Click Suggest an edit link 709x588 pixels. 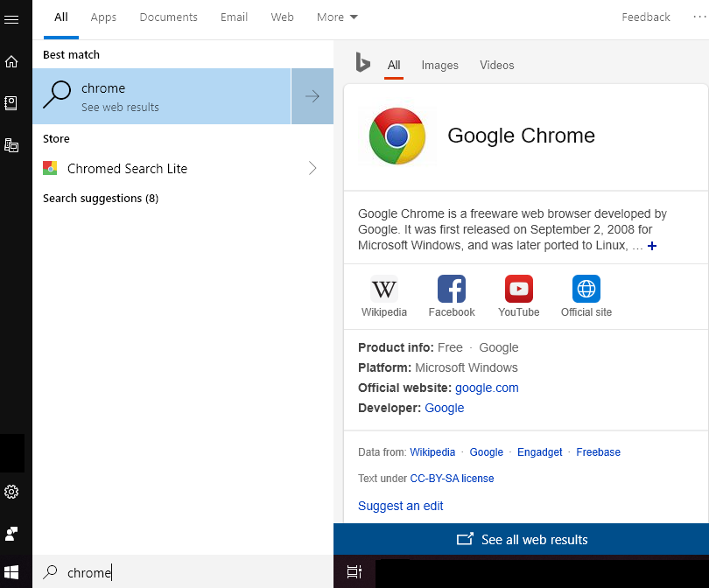click(x=400, y=506)
